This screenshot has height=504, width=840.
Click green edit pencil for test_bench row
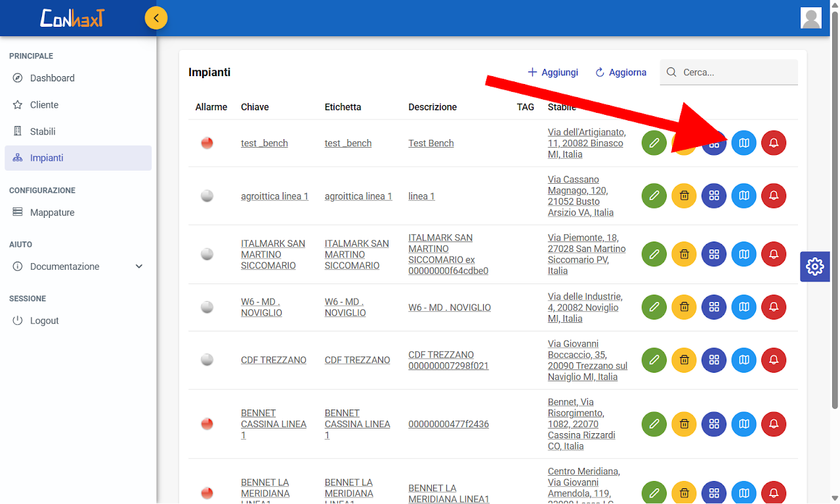click(x=654, y=143)
